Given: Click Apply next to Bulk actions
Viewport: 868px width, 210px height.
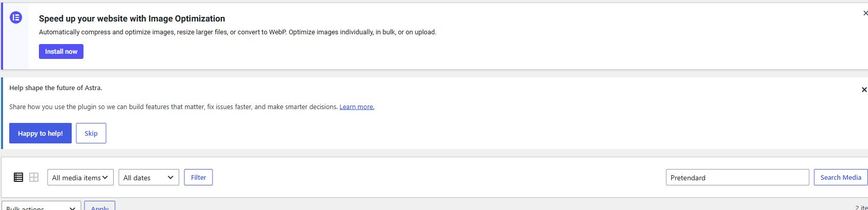Looking at the screenshot, I should [100, 206].
